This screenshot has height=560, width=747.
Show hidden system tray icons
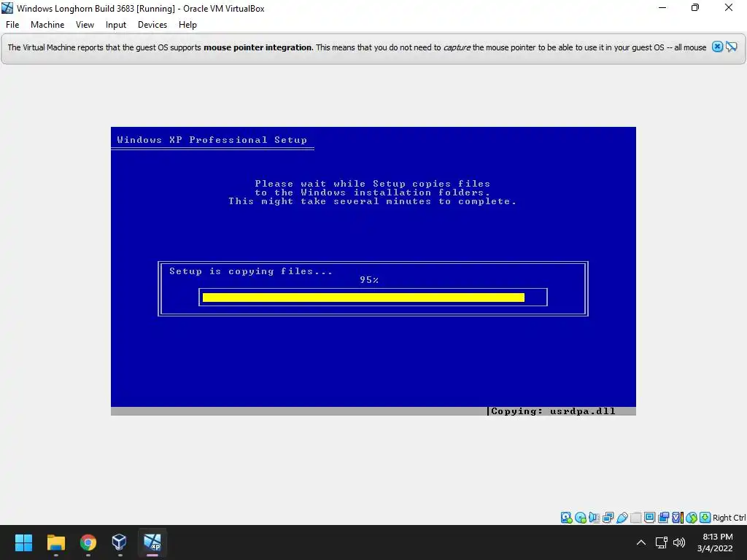click(641, 542)
